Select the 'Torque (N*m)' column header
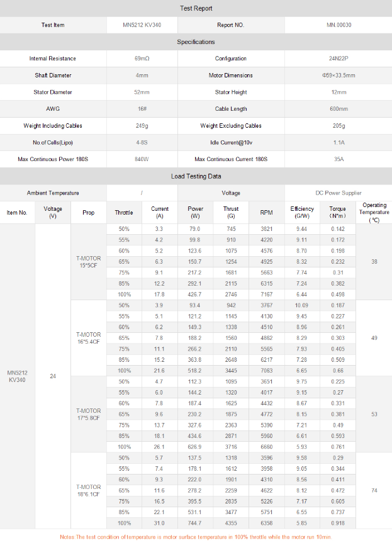Image resolution: width=392 pixels, height=545 pixels. (338, 212)
